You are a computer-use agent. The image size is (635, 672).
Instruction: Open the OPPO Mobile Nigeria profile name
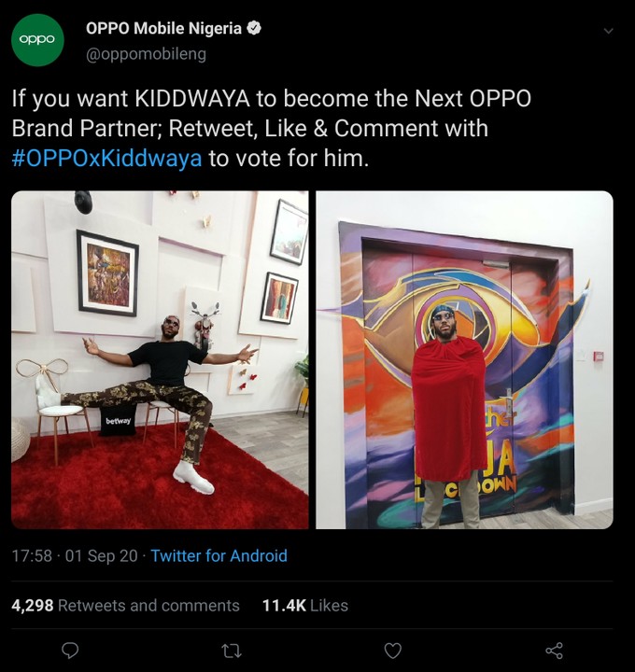(163, 29)
